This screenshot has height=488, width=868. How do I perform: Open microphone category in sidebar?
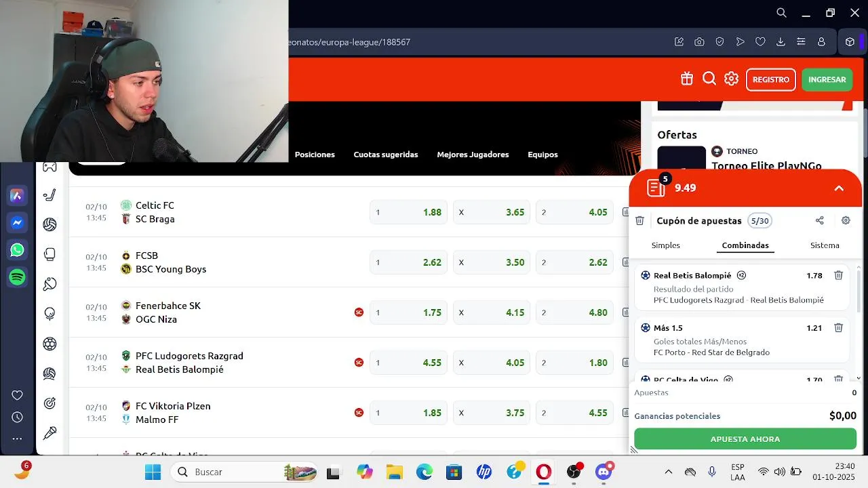tap(50, 433)
